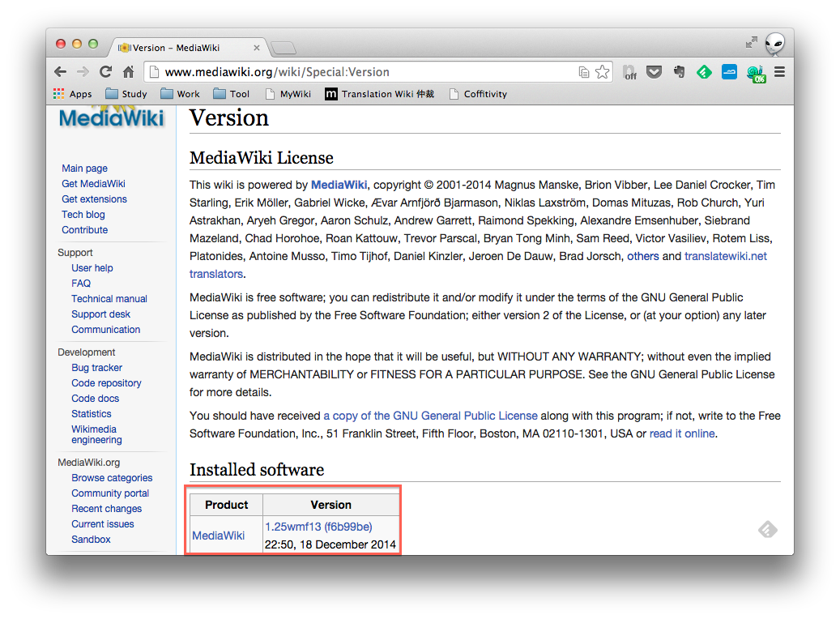Open the MediaWiki product link in the table

(x=219, y=536)
